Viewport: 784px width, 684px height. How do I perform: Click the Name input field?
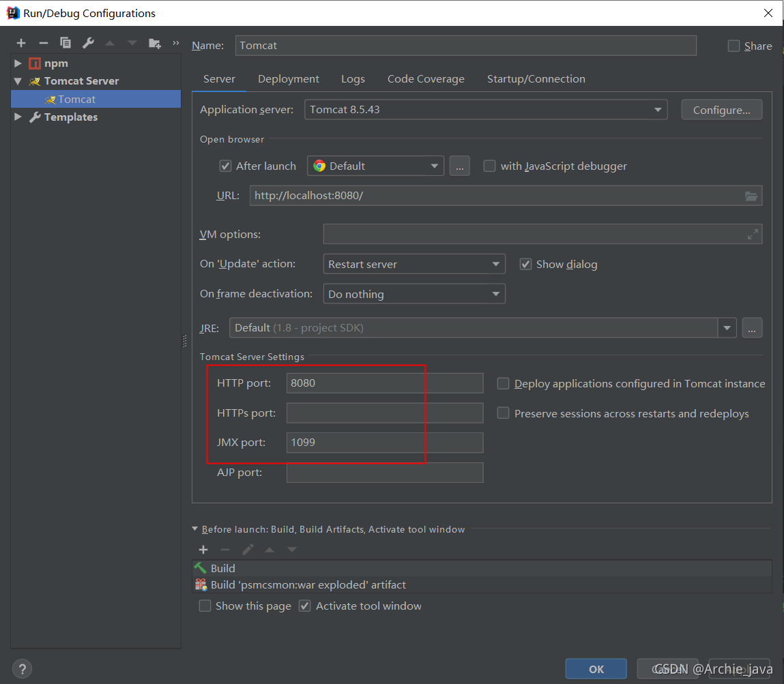point(465,46)
